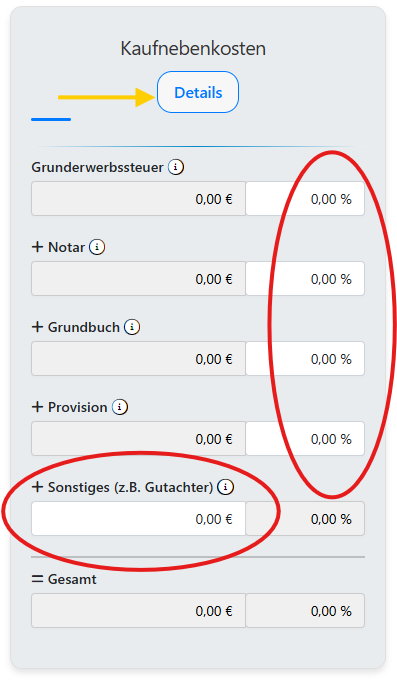This screenshot has width=397, height=688.
Task: Click the blue underline bar below Details
Action: coord(51,119)
